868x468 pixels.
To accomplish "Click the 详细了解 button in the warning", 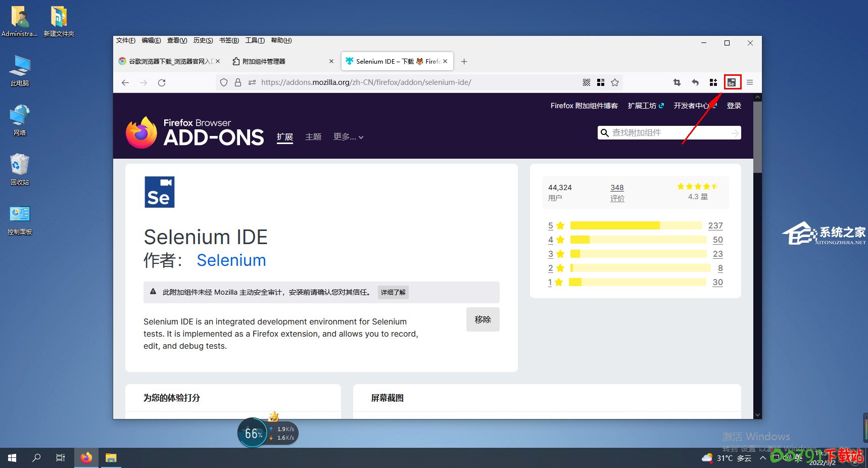I will click(393, 292).
